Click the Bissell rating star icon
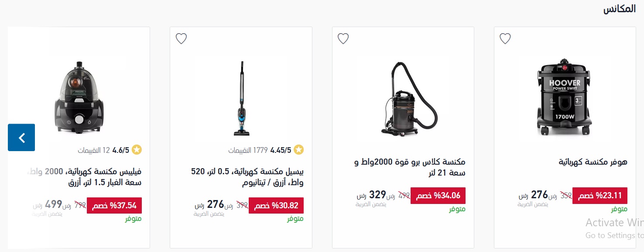Viewport: 644px width, 252px height. 299,150
